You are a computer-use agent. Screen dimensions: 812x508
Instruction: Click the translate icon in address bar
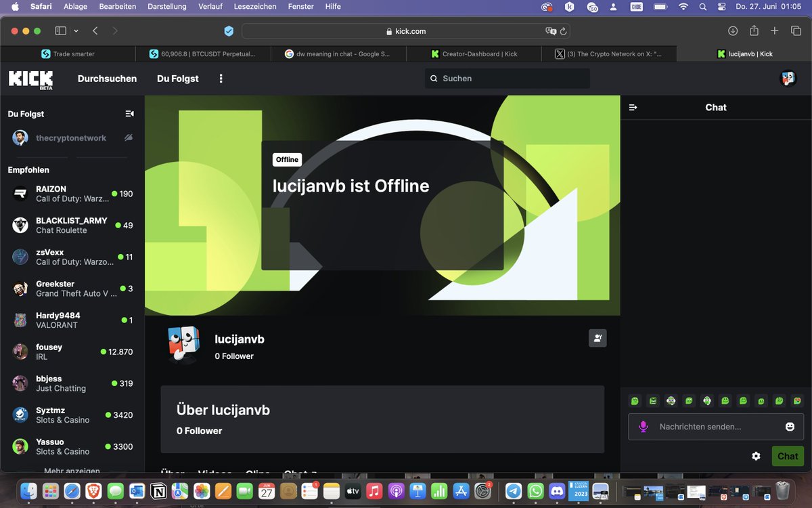click(x=551, y=31)
